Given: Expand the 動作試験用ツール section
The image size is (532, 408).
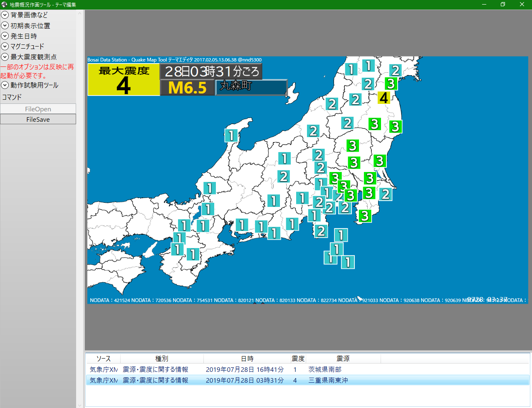Looking at the screenshot, I should 5,85.
